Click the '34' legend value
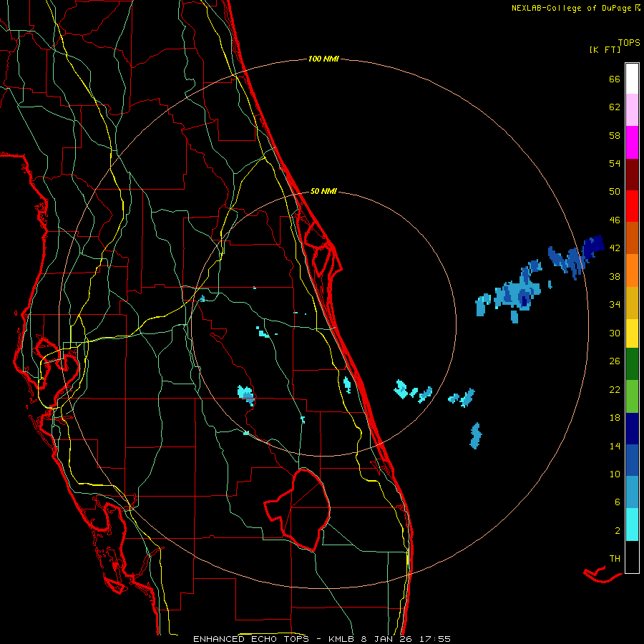Viewport: 644px width, 644px height. pyautogui.click(x=615, y=305)
